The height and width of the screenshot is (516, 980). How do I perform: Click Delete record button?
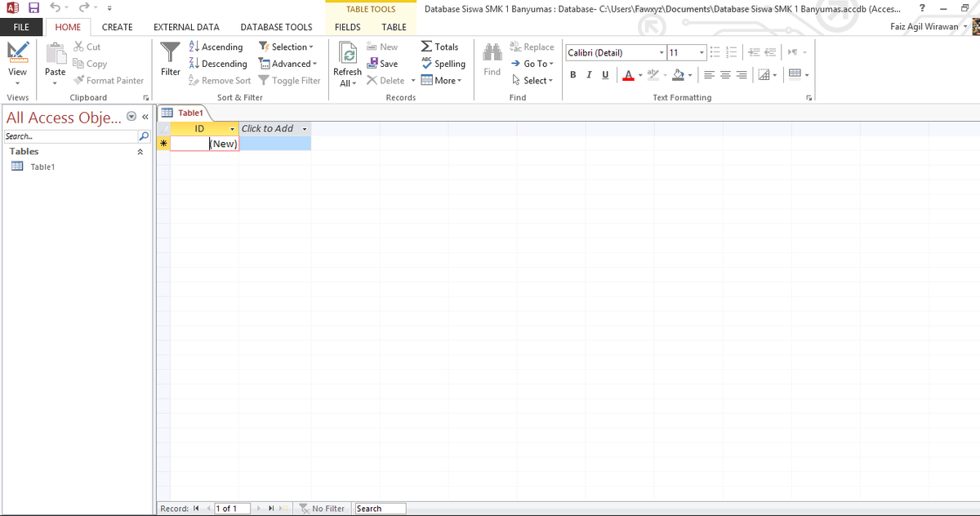tap(385, 80)
